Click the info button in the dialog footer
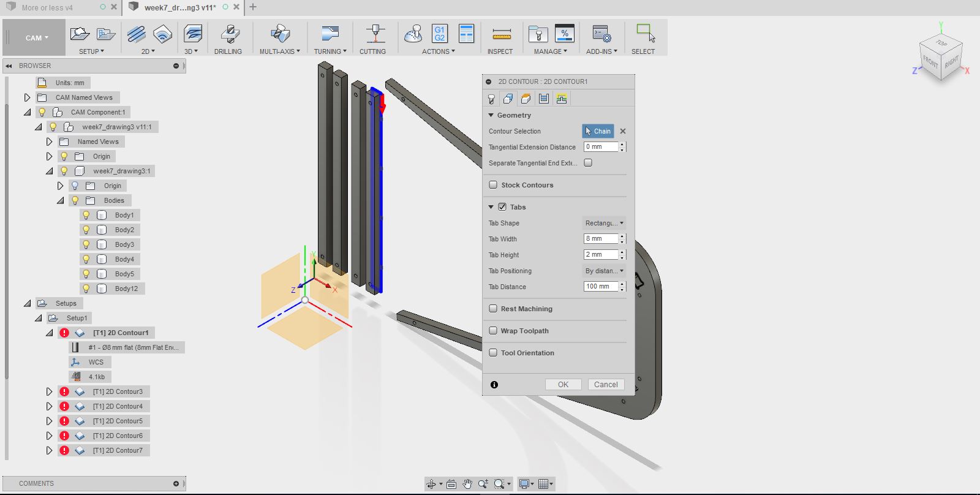Screen dimensions: 980x495 494,385
